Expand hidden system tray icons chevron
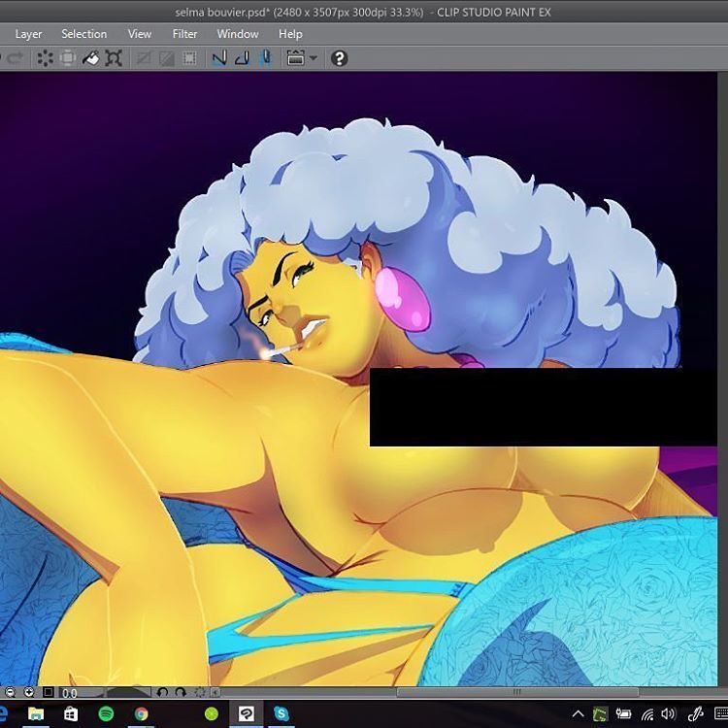Viewport: 728px width, 728px height. pos(579,713)
